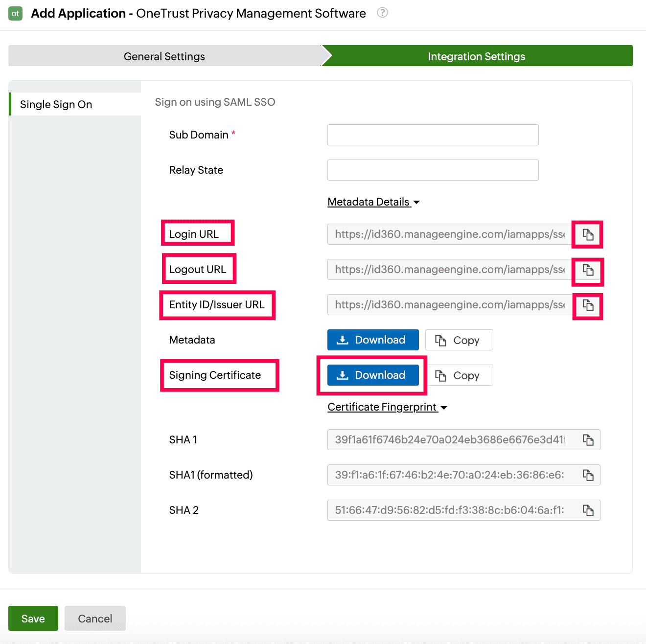Collapse the Metadata Details section
Viewport: 646px width, 644px height.
click(374, 202)
